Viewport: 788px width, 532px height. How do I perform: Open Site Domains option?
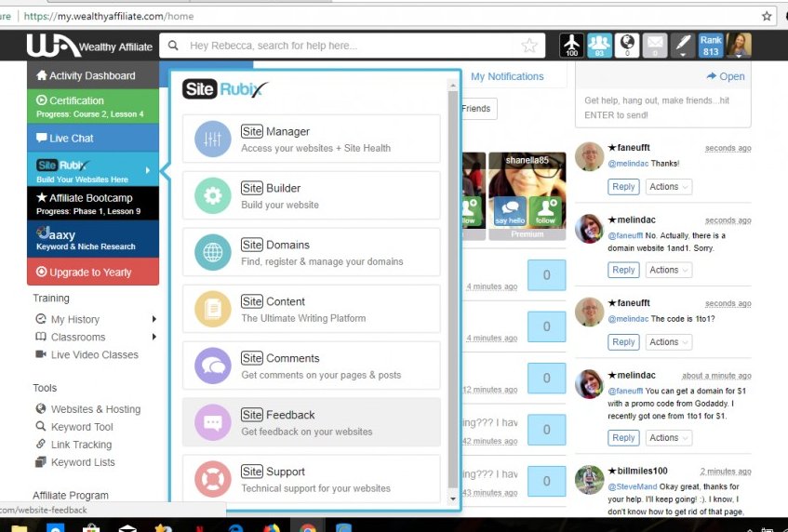(x=312, y=253)
